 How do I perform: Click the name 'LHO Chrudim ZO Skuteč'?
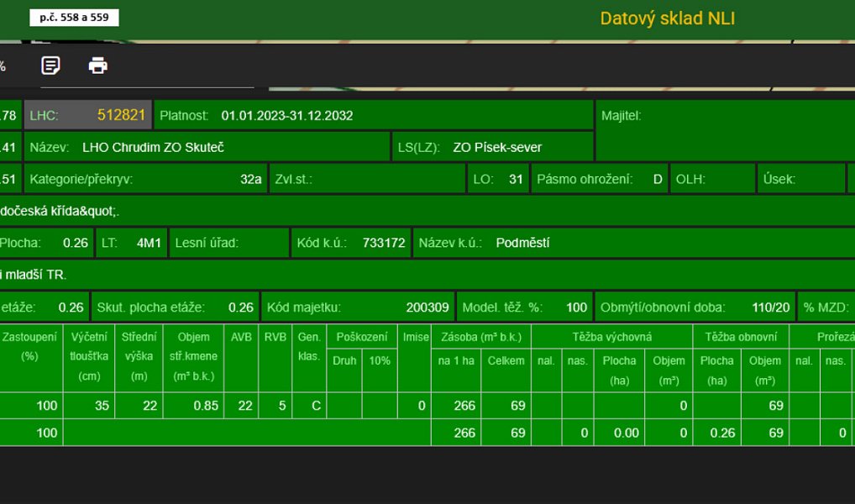click(x=153, y=147)
